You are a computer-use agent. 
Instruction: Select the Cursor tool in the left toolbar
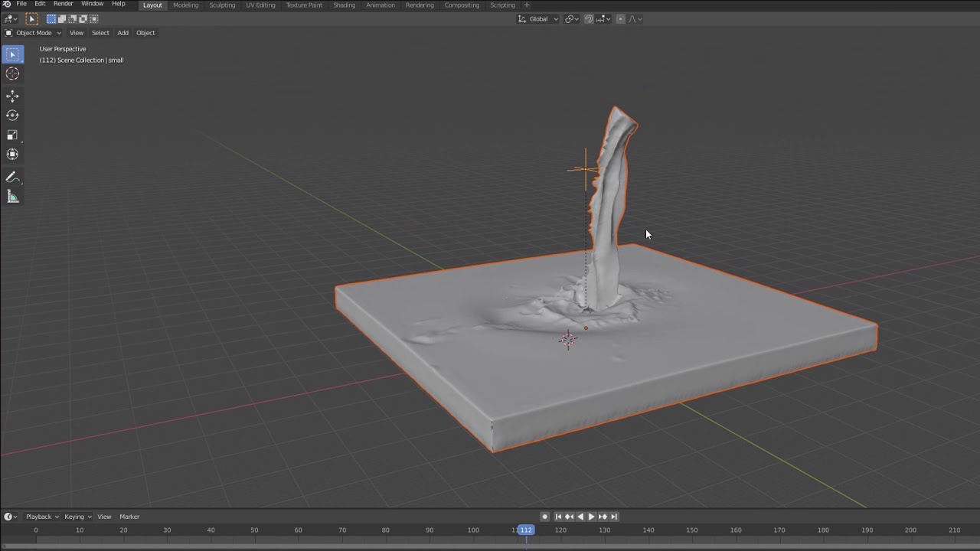[12, 73]
